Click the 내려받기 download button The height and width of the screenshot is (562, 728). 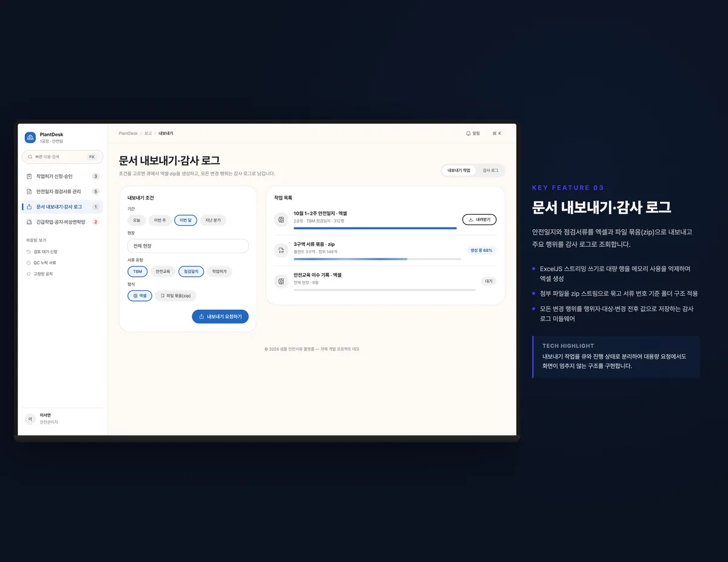click(479, 220)
